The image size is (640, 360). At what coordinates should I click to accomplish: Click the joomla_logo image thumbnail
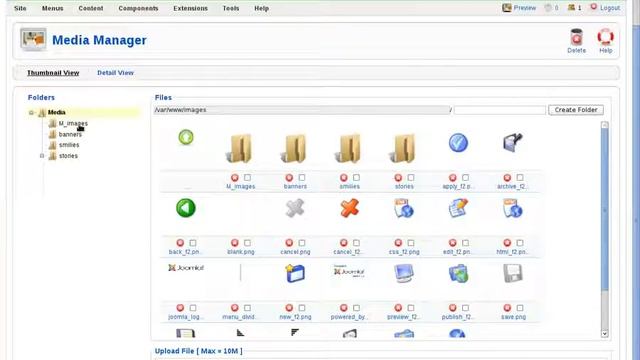coord(186,268)
